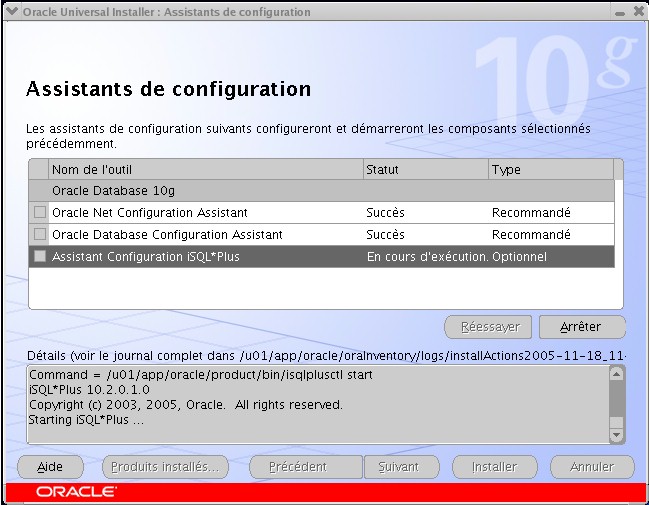Click the title bar text Oracle Universal Installer
649x505 pixels.
(x=166, y=12)
